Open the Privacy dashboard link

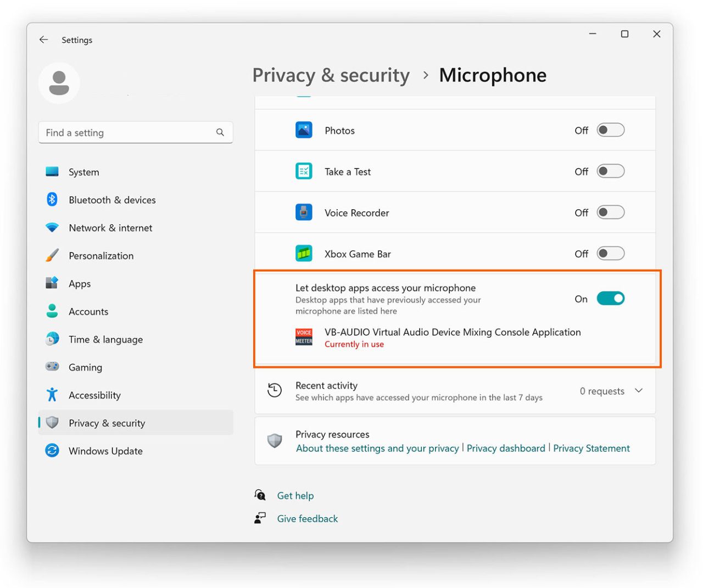[505, 448]
